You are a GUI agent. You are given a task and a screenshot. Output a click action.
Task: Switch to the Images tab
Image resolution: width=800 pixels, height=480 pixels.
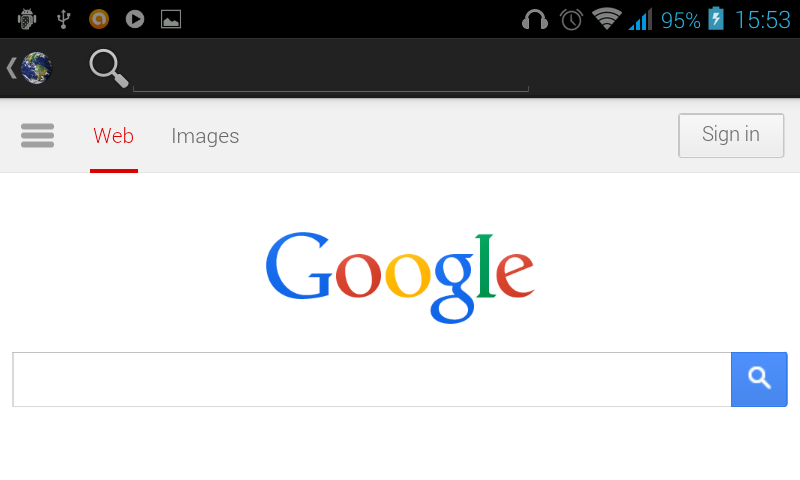click(x=205, y=136)
